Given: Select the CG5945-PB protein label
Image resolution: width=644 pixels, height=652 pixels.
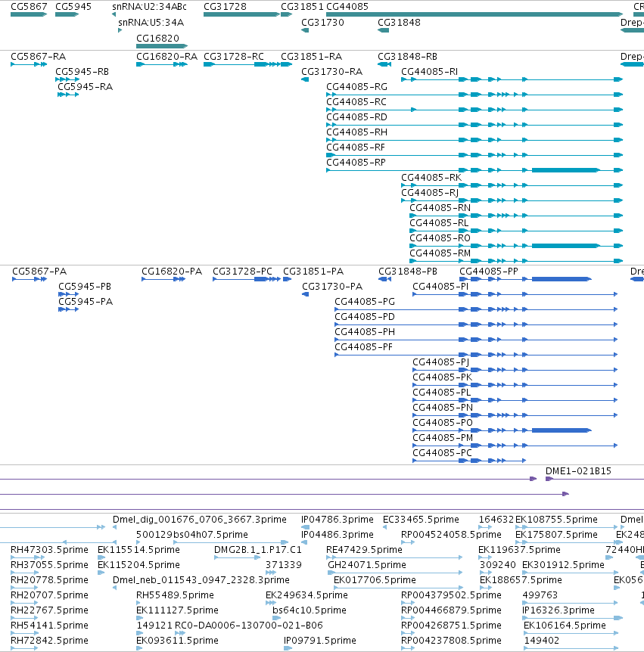Looking at the screenshot, I should [x=85, y=287].
